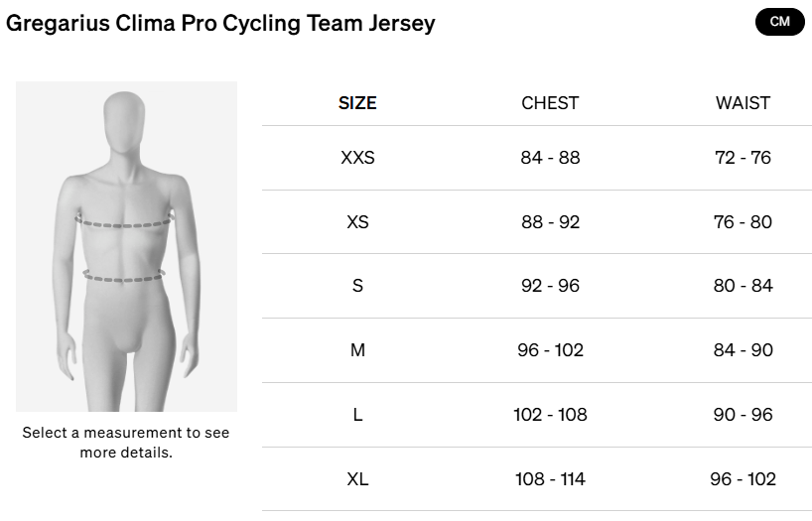
Task: Click the waist measurement line on mannequin
Action: click(124, 277)
